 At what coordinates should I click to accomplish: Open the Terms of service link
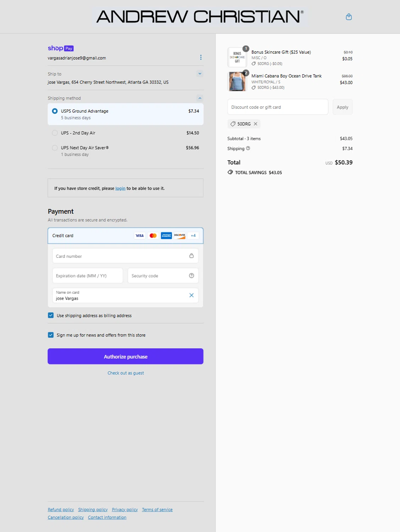pos(157,510)
